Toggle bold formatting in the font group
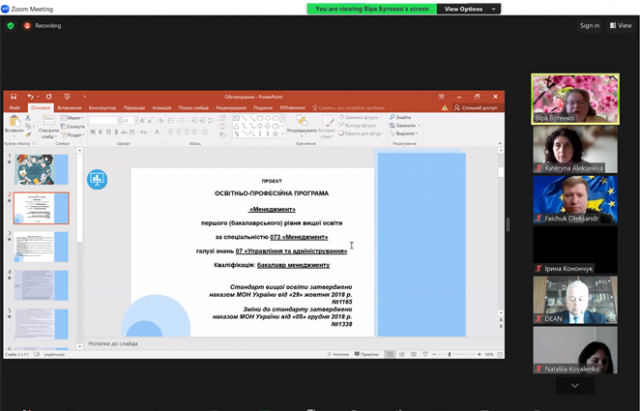640x411 pixels. [92, 132]
